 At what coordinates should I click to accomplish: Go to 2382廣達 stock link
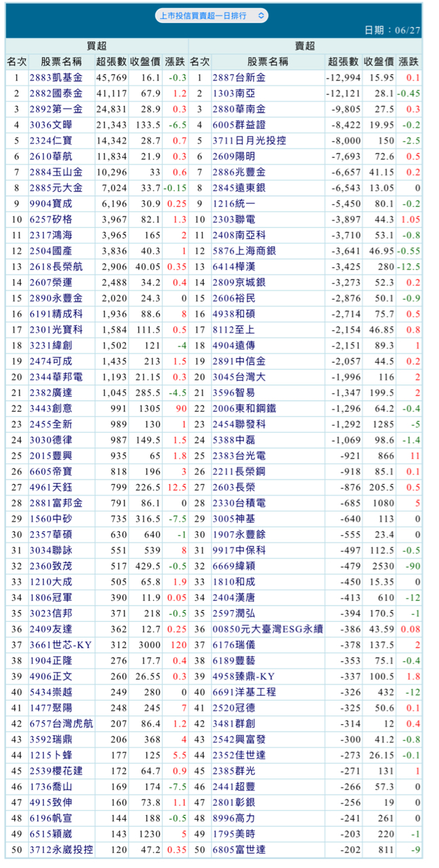tap(51, 392)
